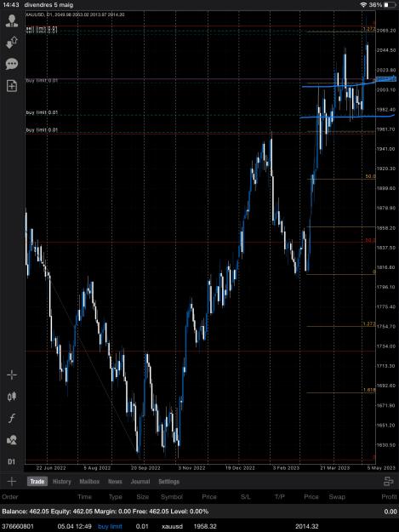Select the xauusd buy limit order row
Viewport: 399px width, 532px height.
(199, 526)
